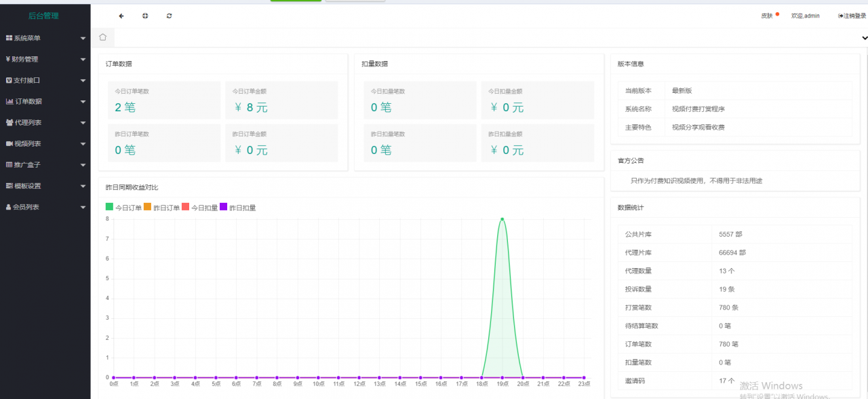Toggle the green 今日订单 legend swatch
868x399 pixels.
tap(109, 207)
